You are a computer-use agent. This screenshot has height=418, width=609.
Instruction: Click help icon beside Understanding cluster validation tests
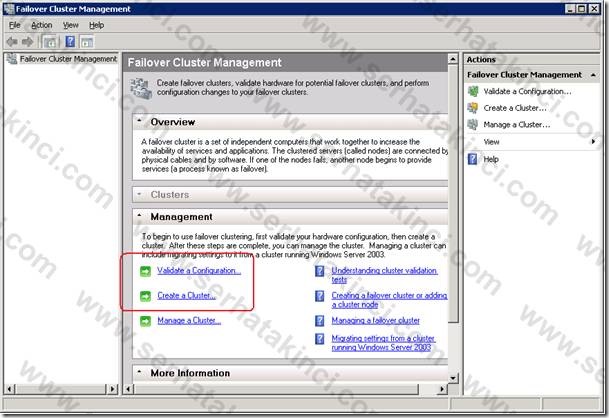320,271
